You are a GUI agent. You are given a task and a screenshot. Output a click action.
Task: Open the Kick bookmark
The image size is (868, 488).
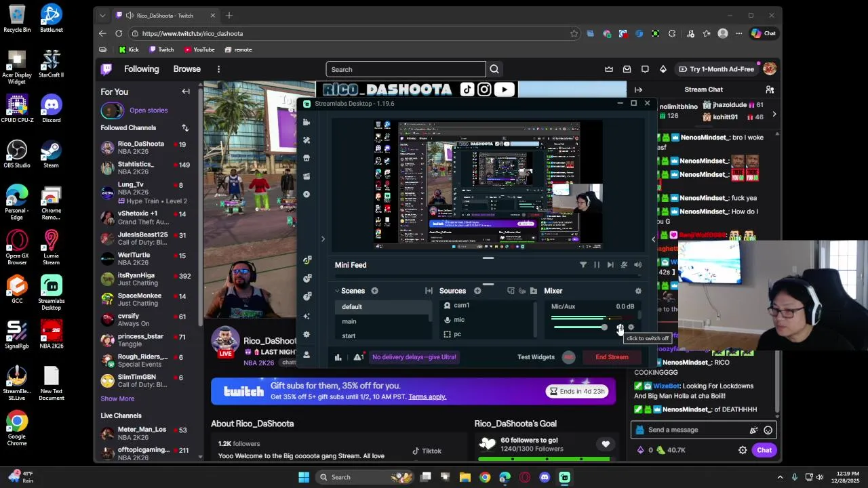click(x=128, y=49)
